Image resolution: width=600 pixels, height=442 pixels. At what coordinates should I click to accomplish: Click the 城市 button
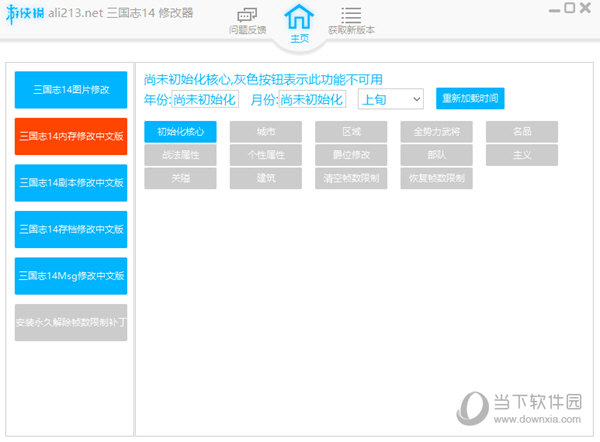click(266, 132)
